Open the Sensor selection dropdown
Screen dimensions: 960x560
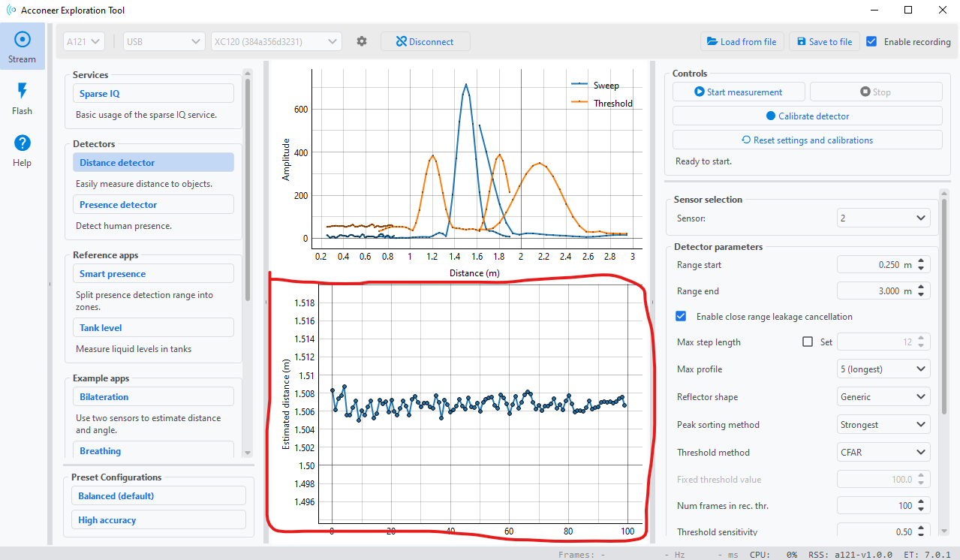[x=883, y=218]
